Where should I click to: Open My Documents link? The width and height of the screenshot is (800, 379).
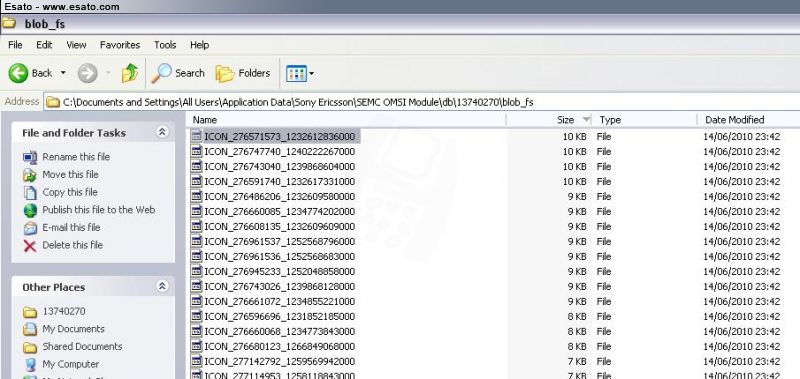(x=73, y=329)
